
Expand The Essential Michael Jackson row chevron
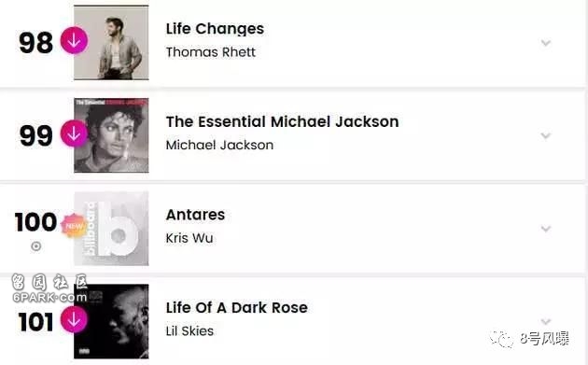(x=546, y=135)
